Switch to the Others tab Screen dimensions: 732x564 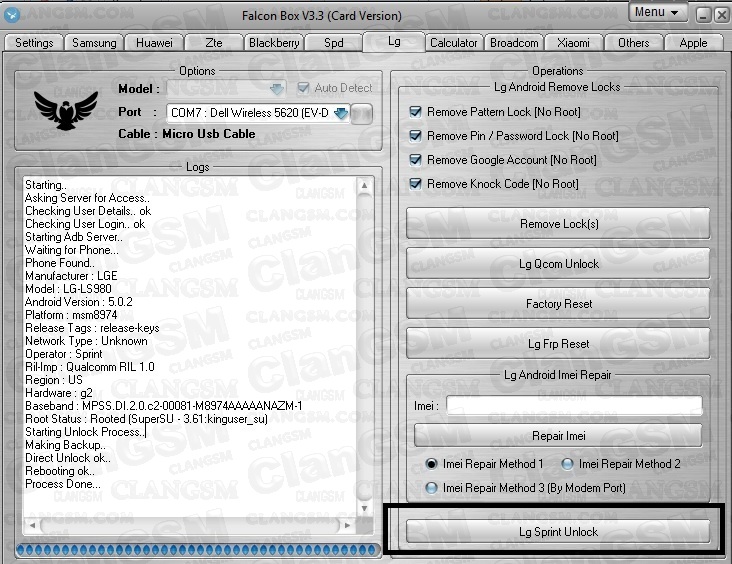point(633,43)
